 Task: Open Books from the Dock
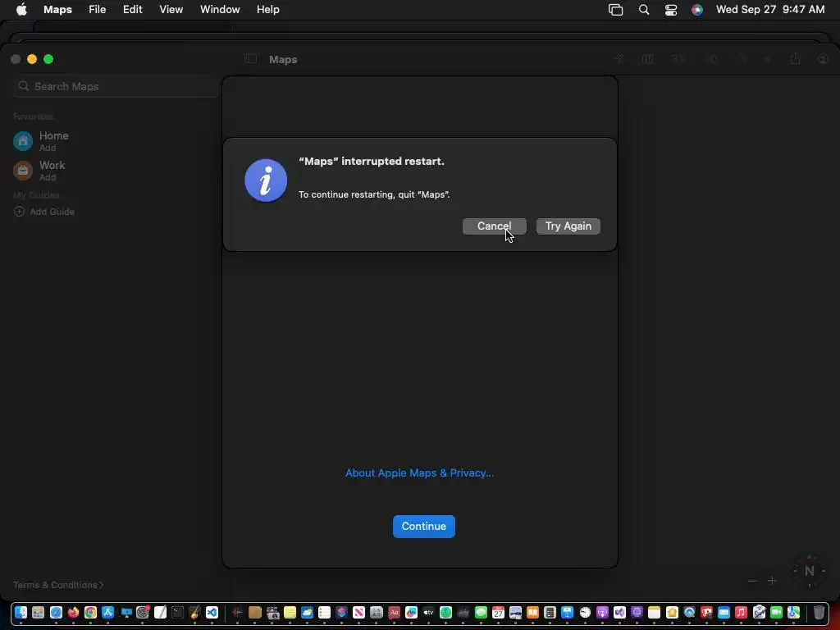[x=532, y=612]
